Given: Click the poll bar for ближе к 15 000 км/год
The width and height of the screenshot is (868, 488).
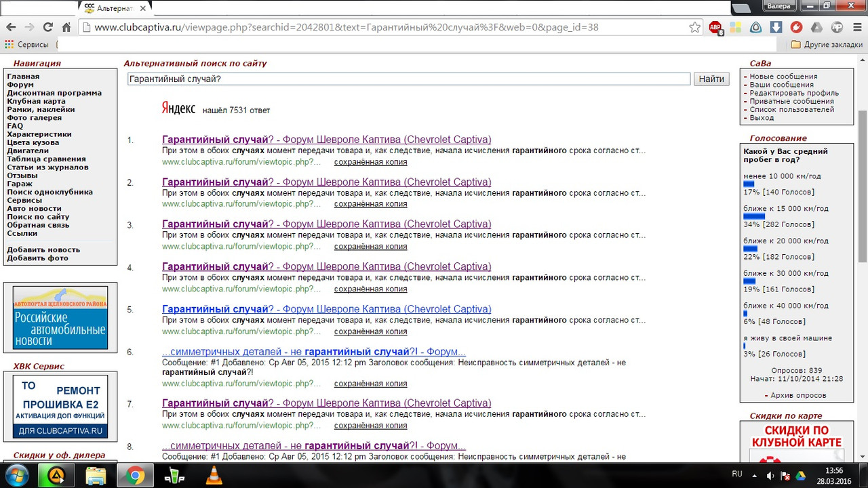Looking at the screenshot, I should (754, 217).
